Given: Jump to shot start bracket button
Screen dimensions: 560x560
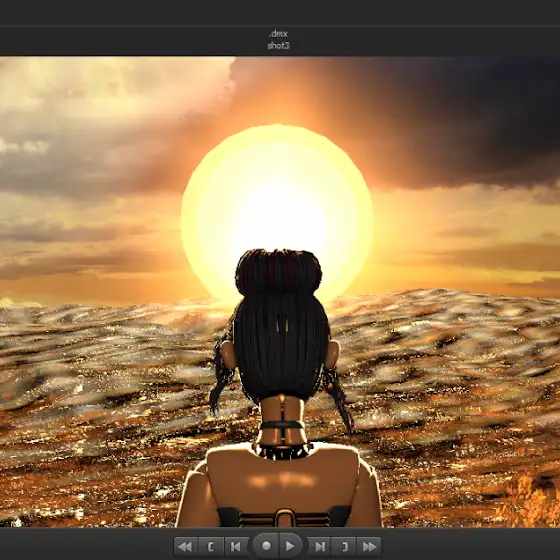Looking at the screenshot, I should (x=211, y=546).
